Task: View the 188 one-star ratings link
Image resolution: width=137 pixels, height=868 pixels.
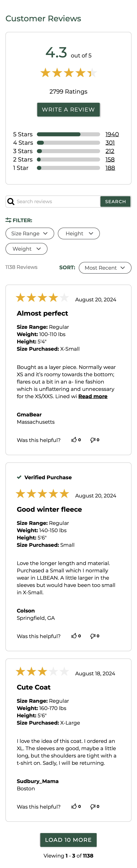Action: click(111, 168)
